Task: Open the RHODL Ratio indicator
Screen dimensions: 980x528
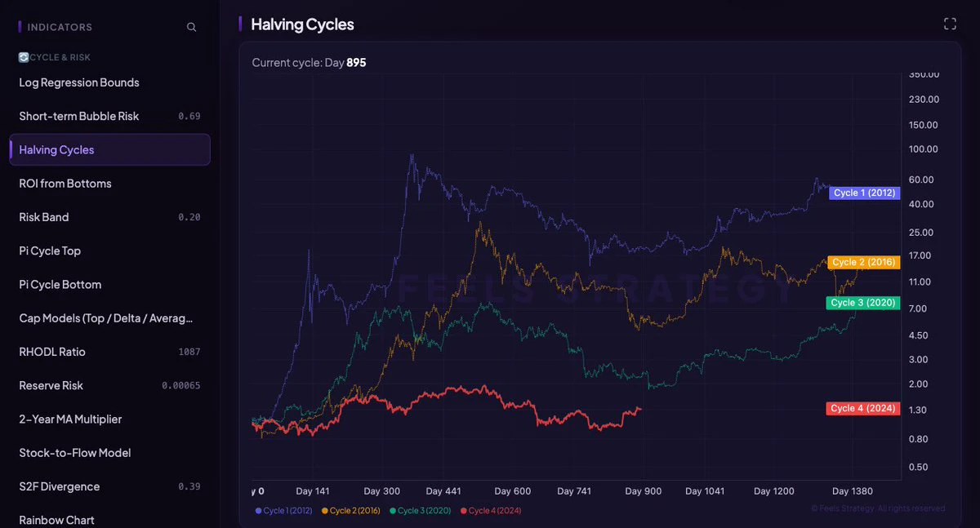Action: click(109, 352)
